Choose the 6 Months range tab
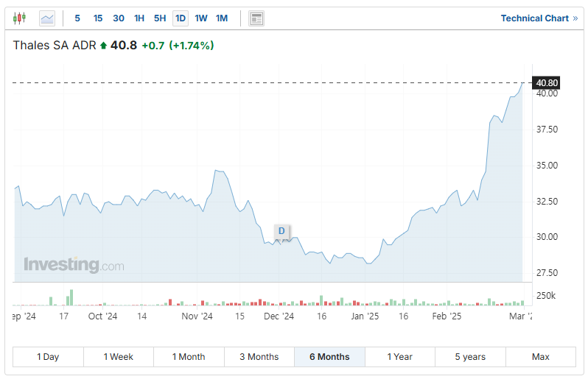This screenshot has width=588, height=379. [x=329, y=357]
